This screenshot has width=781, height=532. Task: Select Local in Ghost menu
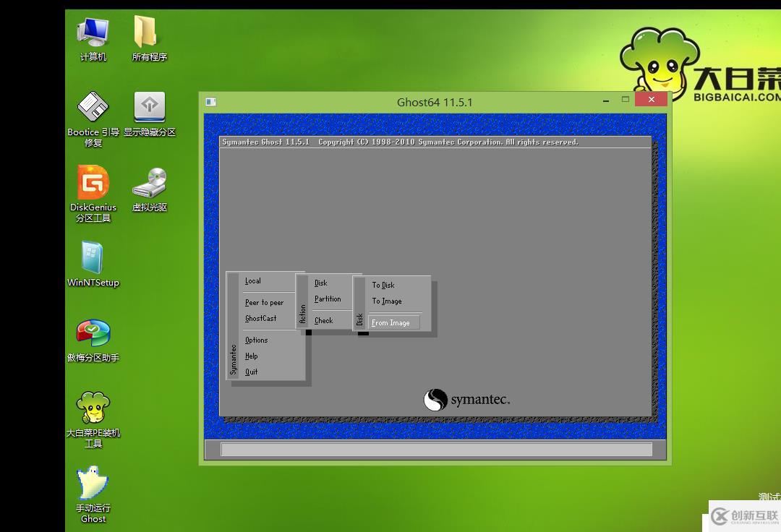coord(253,281)
